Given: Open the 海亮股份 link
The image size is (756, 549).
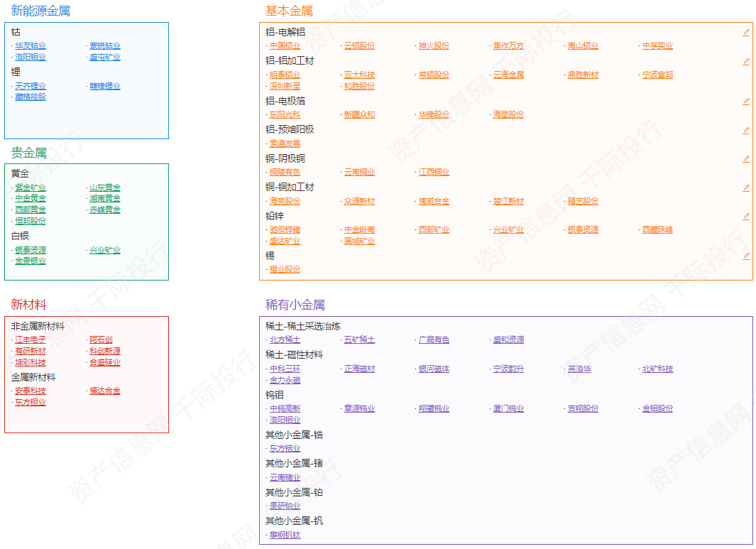Looking at the screenshot, I should pos(285,201).
